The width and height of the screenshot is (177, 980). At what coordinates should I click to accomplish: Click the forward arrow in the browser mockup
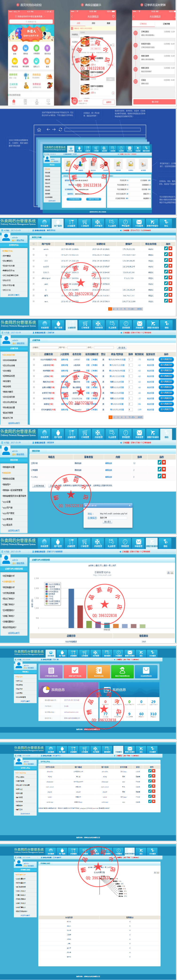54,129
